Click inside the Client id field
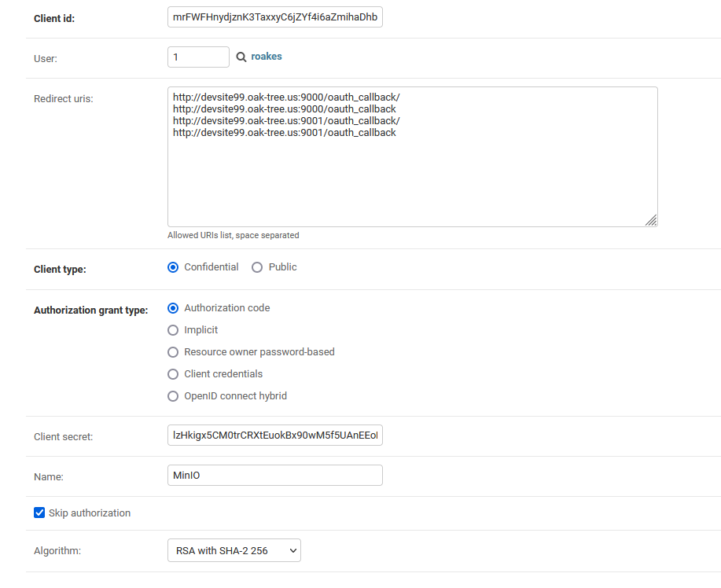The height and width of the screenshot is (588, 721). click(274, 16)
